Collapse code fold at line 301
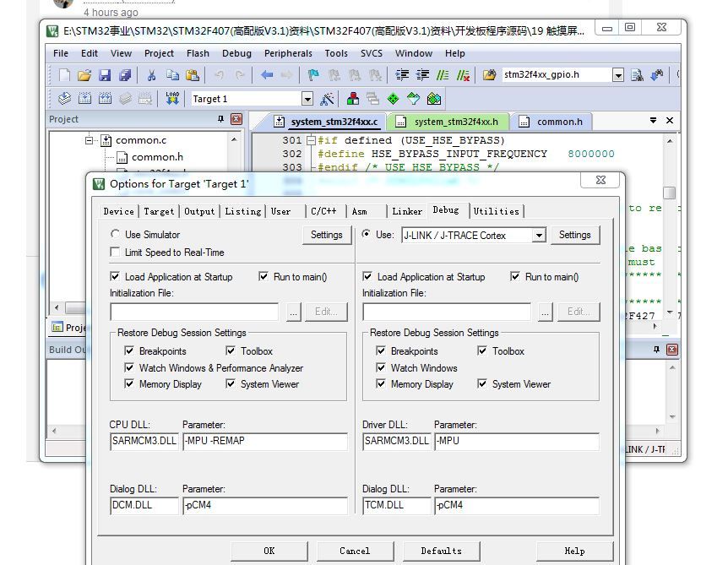The image size is (728, 565). click(x=311, y=139)
